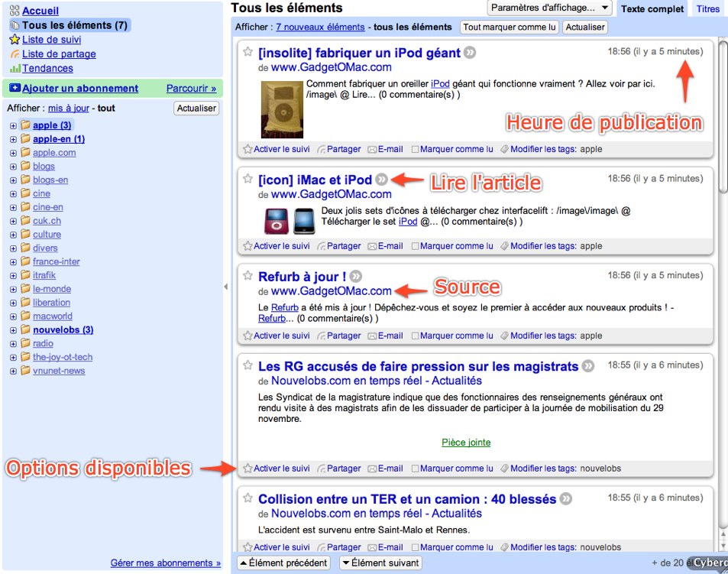The height and width of the screenshot is (574, 728).
Task: Star the Refurb à jour article
Action: point(248,275)
